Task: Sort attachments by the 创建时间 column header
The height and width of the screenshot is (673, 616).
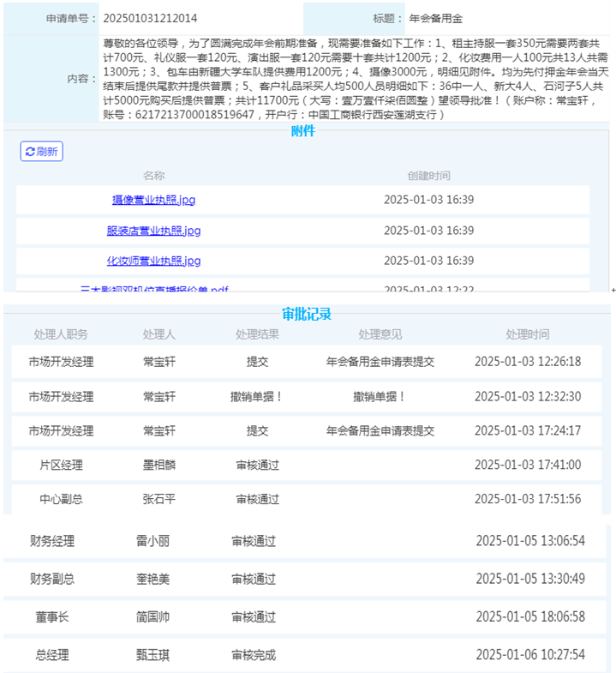Action: (x=428, y=176)
